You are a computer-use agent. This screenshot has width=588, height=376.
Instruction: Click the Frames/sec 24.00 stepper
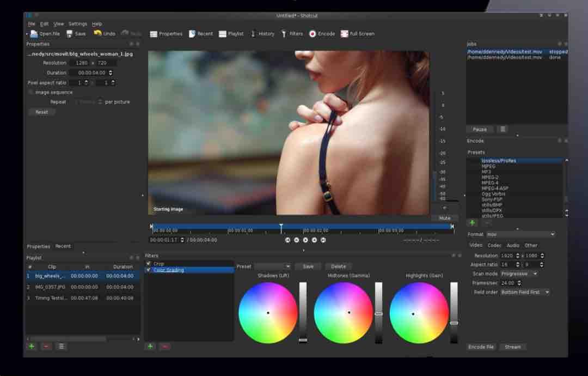519,283
